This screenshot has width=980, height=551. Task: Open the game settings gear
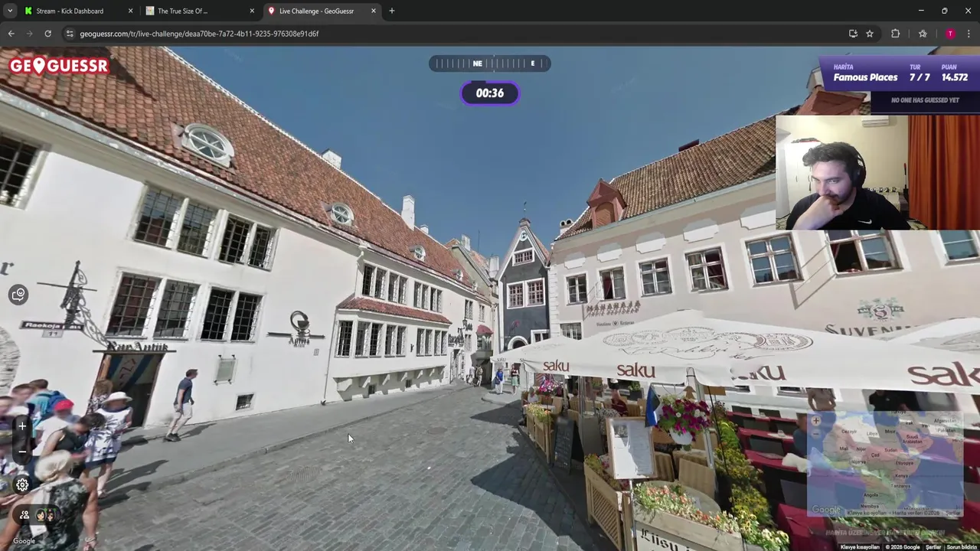point(22,484)
